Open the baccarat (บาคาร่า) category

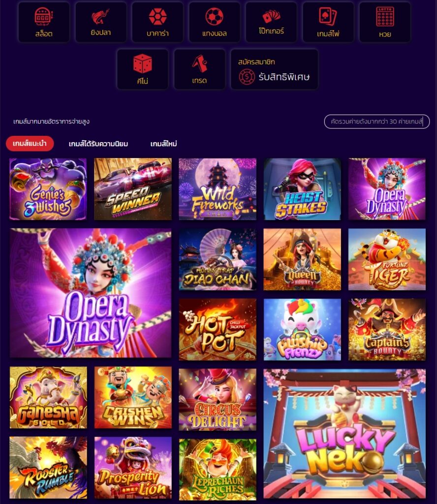click(157, 22)
